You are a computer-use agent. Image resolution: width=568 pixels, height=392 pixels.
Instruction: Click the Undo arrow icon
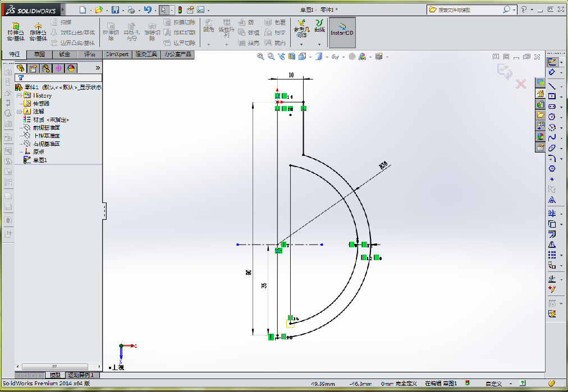[x=147, y=10]
